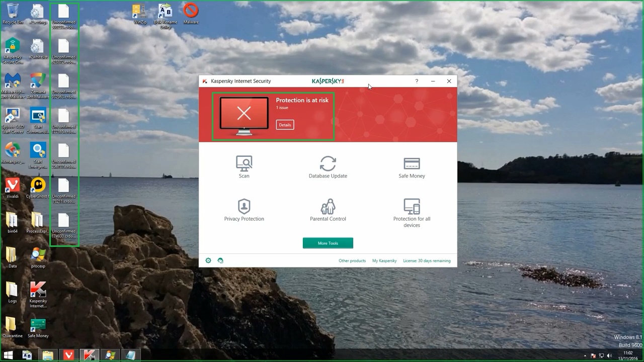Show hidden system tray icons
Viewport: 644px width, 362px height.
coord(585,356)
